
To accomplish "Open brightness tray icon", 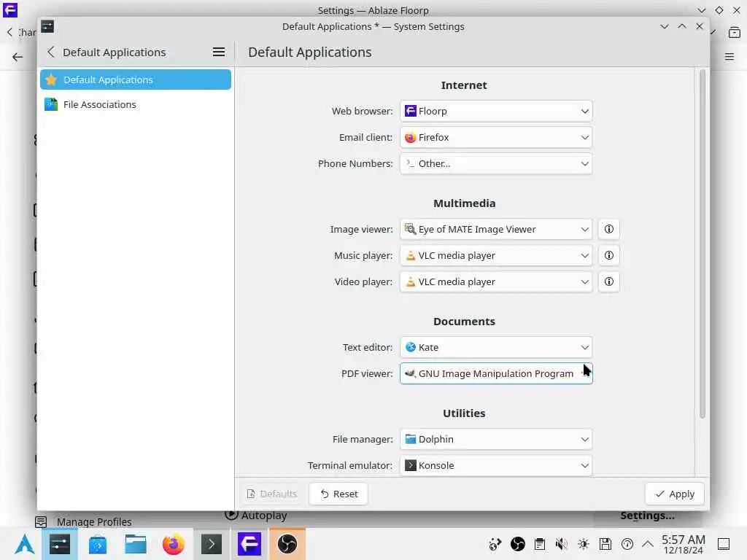I will [x=583, y=544].
